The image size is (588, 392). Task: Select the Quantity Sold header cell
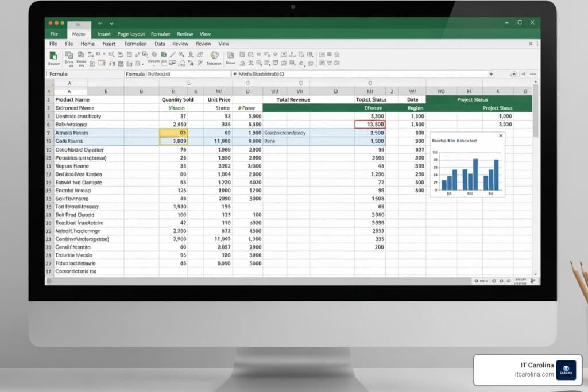click(177, 100)
